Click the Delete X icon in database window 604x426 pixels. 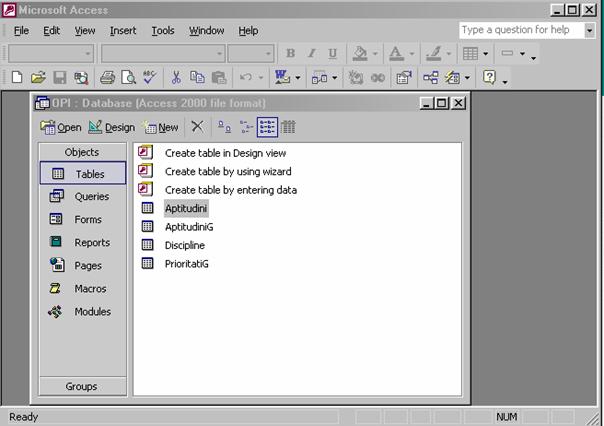[x=197, y=127]
